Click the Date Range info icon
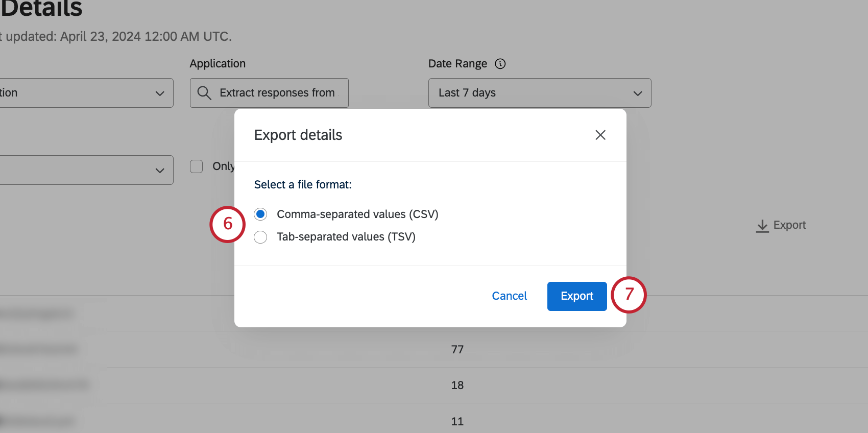 click(x=500, y=64)
